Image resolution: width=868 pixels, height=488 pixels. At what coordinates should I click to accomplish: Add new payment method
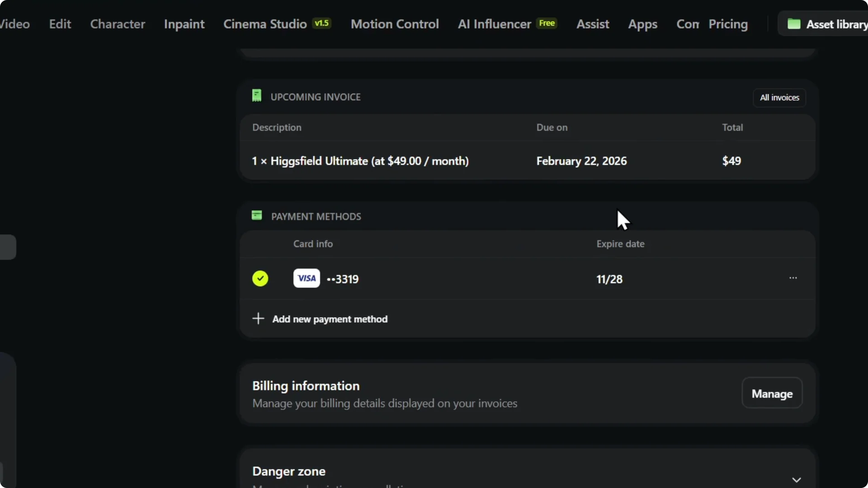(330, 319)
